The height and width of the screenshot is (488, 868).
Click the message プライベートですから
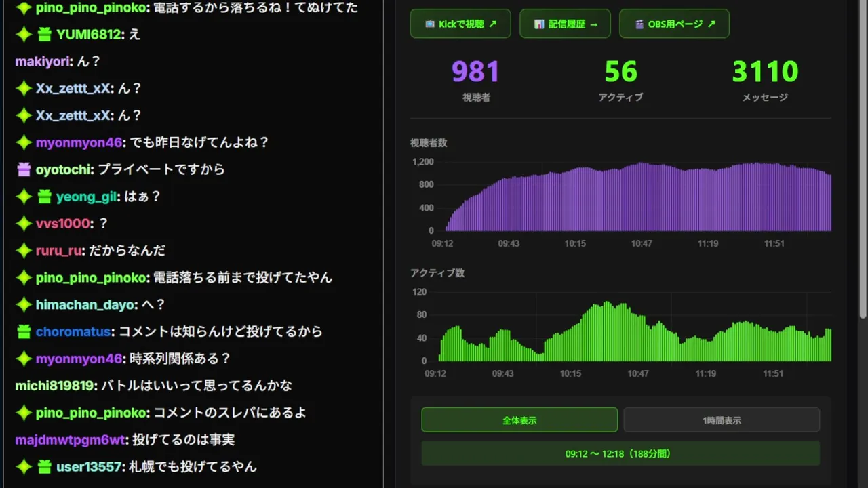(161, 169)
